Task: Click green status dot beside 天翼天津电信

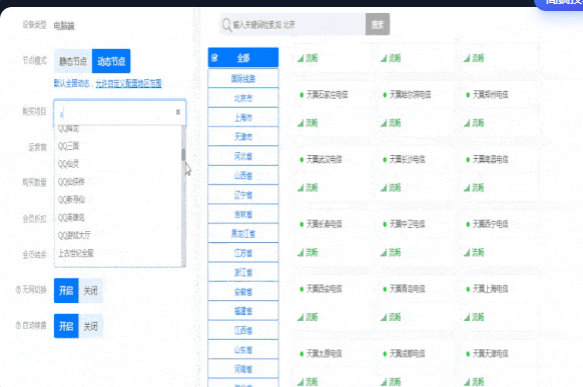Action: (x=468, y=354)
